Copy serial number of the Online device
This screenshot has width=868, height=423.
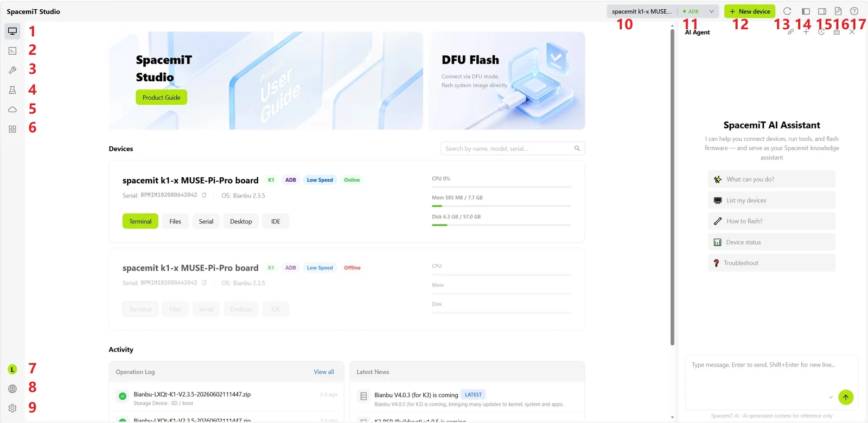(x=204, y=195)
